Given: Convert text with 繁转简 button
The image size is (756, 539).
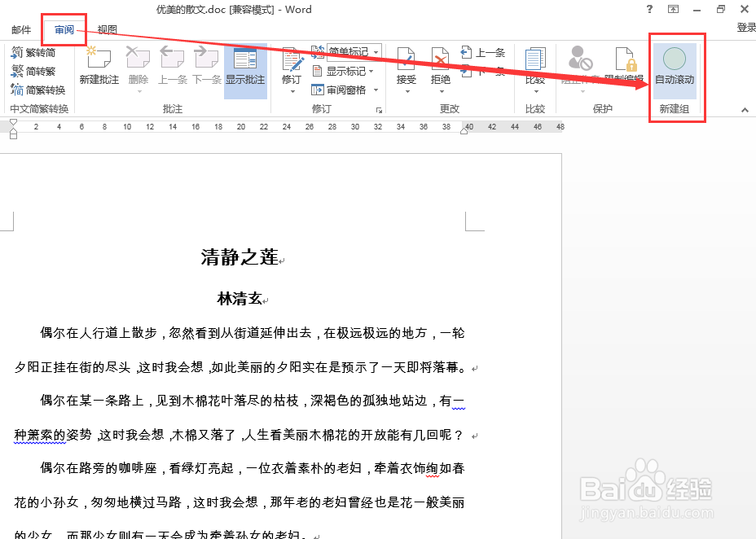Looking at the screenshot, I should coord(33,52).
